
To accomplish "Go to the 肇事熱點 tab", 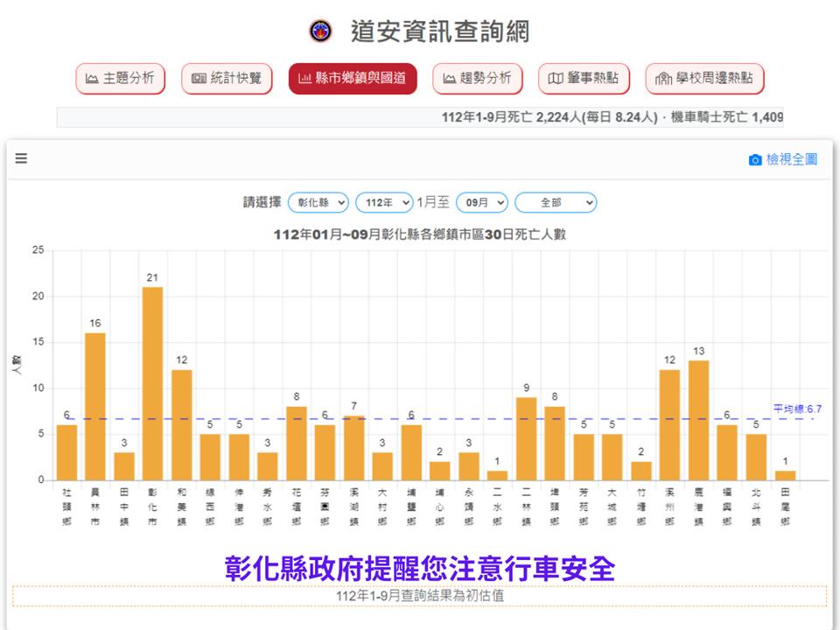I will click(584, 78).
